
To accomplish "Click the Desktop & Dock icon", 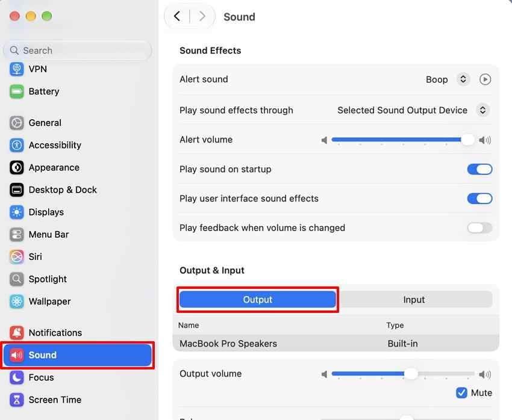I will point(17,190).
